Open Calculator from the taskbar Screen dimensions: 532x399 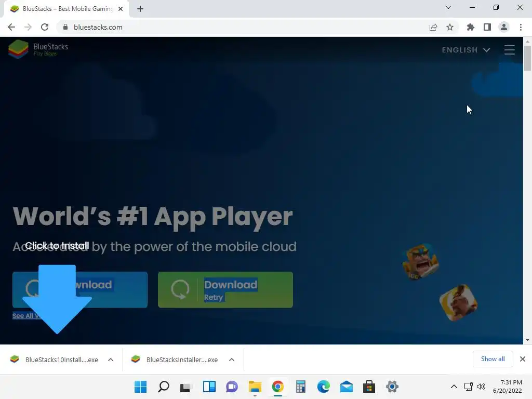coord(301,387)
